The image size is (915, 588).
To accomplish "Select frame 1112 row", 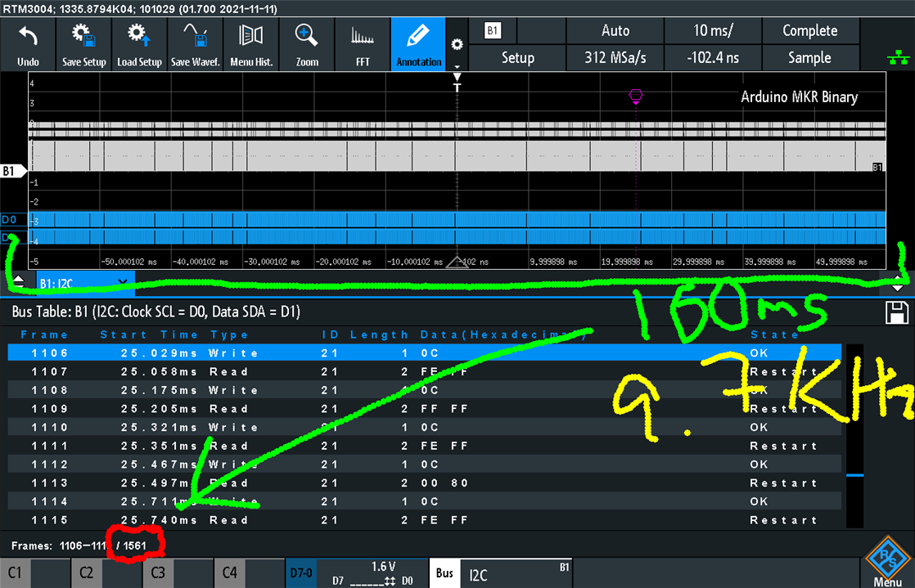I will [424, 465].
